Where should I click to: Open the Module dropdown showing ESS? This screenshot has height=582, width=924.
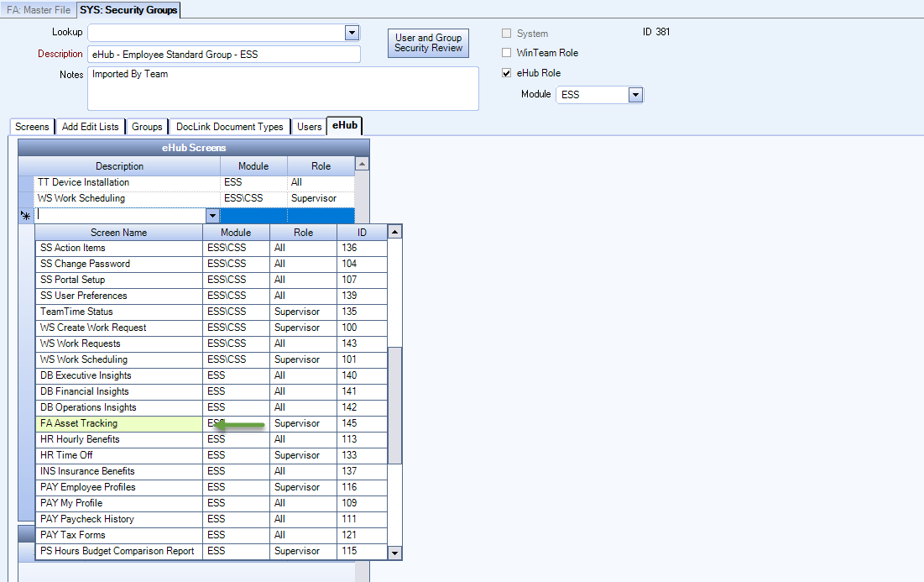tap(635, 94)
